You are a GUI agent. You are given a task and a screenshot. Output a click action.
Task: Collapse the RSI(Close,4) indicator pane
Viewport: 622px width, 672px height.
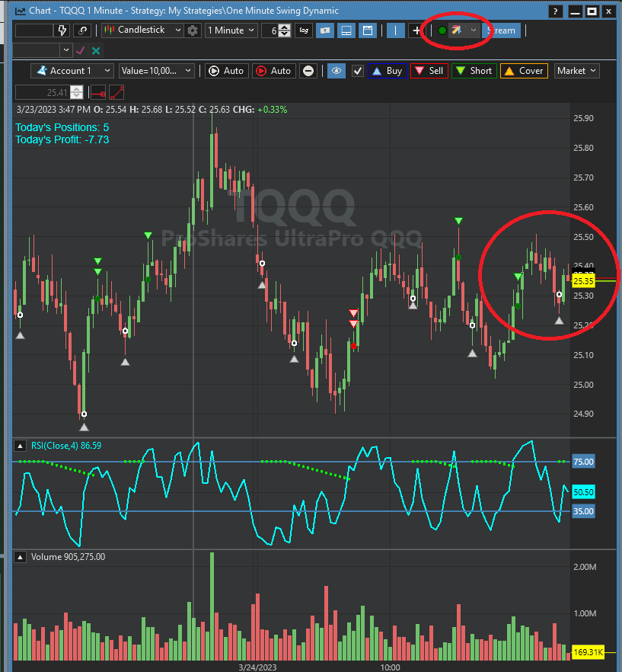[x=20, y=445]
